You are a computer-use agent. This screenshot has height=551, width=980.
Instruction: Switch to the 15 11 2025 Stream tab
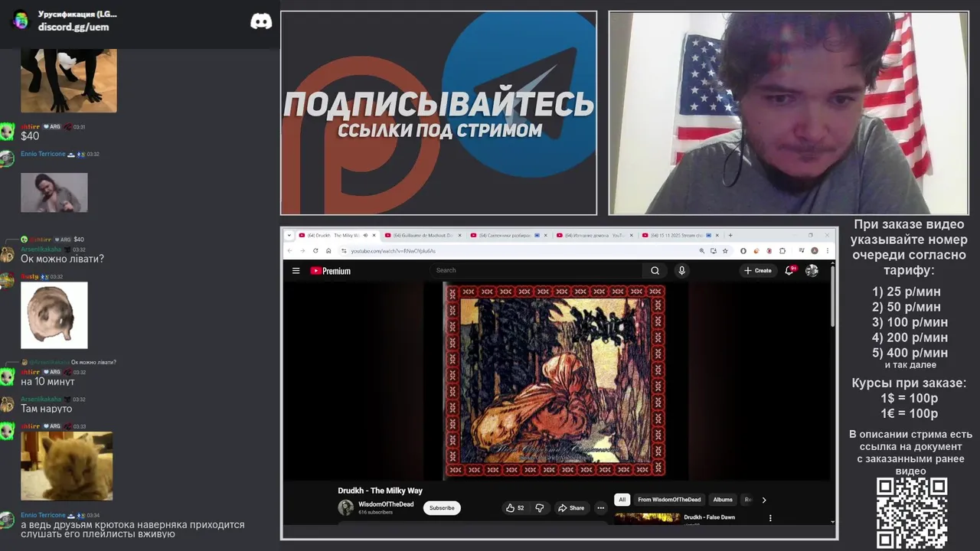[x=680, y=235]
